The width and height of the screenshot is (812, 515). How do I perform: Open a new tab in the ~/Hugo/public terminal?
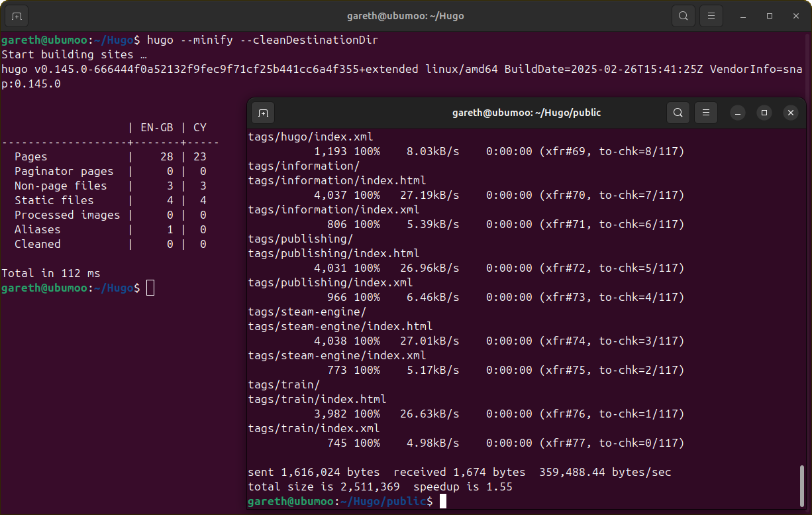pyautogui.click(x=263, y=113)
